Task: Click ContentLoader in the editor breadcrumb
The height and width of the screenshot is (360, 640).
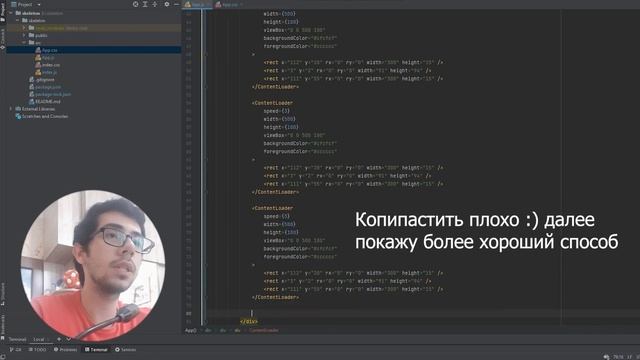Action: point(264,330)
